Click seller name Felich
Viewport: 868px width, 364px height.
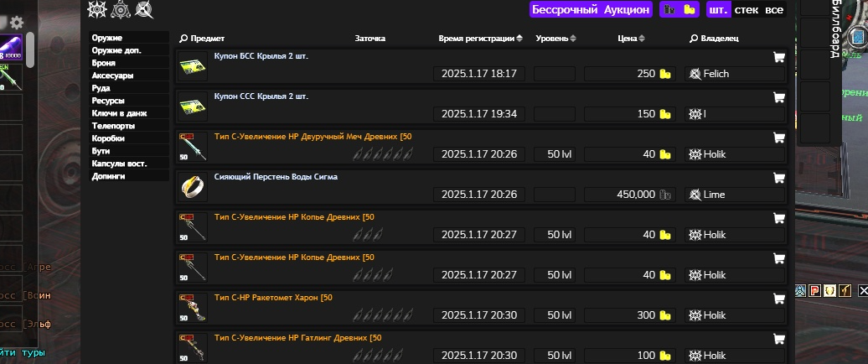[x=716, y=74]
